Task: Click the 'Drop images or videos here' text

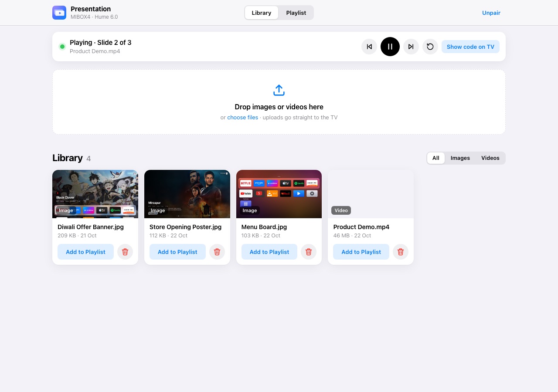Action: 279,107
